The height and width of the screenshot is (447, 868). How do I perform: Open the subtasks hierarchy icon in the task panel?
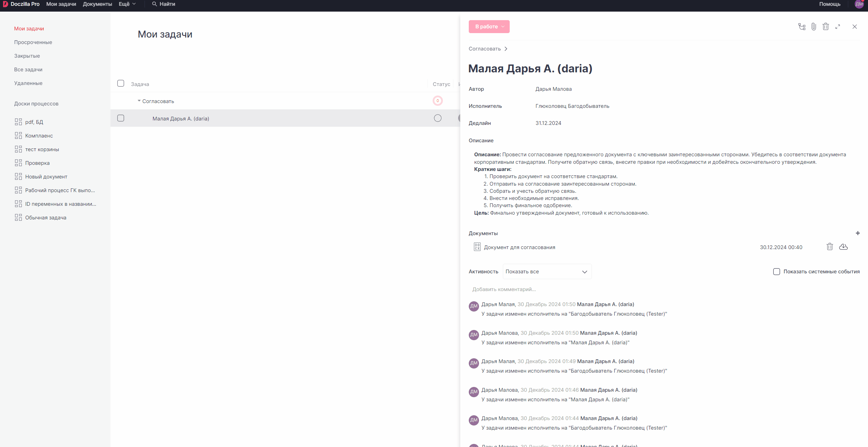coord(802,27)
